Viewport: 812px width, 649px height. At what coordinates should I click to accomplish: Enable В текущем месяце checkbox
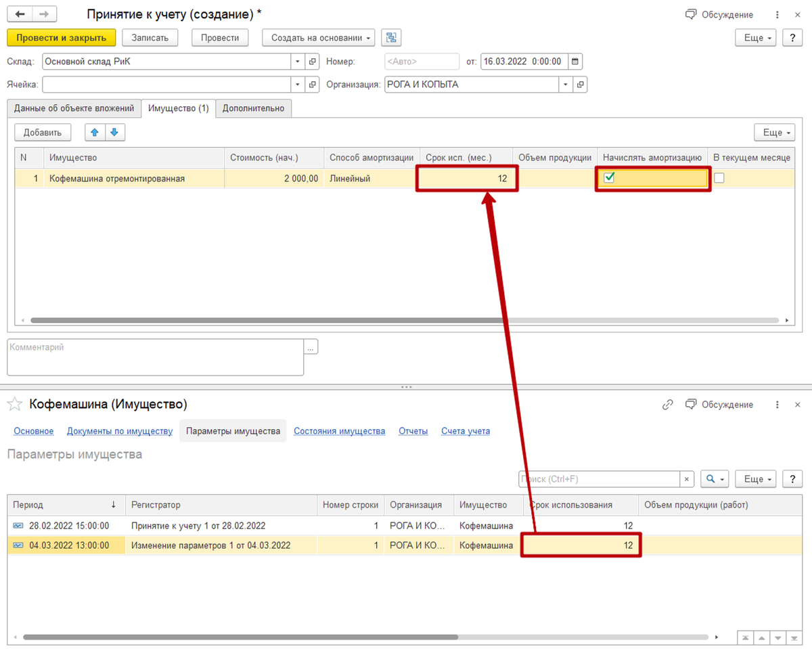tap(719, 178)
